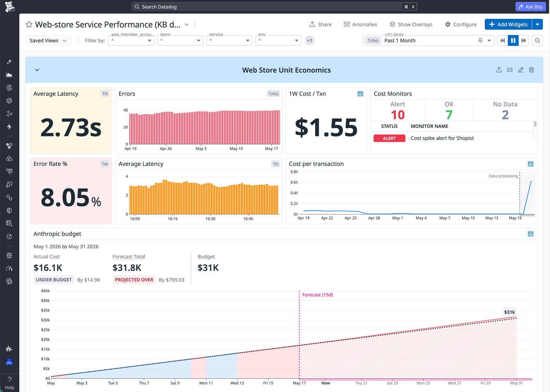Open the three-hexagons sidebar icon

(x=9, y=146)
